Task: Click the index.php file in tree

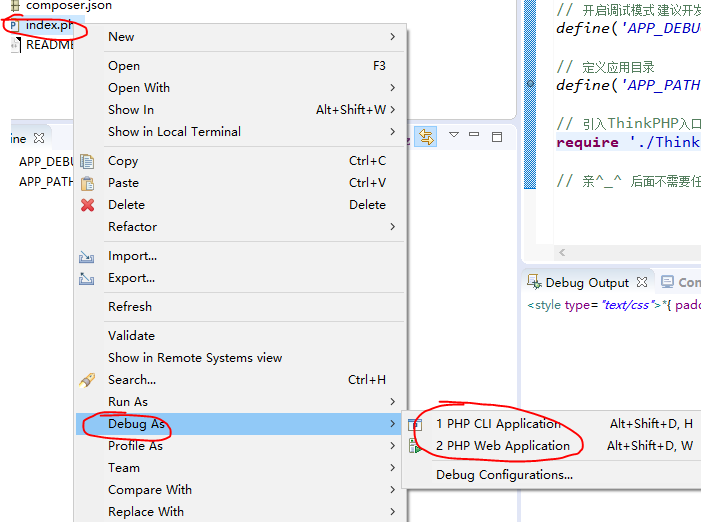Action: click(x=49, y=25)
